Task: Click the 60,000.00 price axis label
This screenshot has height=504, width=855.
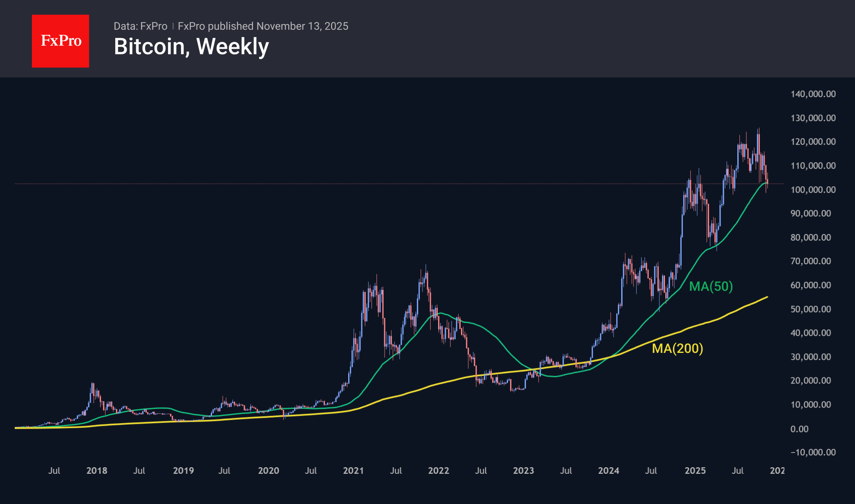Action: coord(810,285)
